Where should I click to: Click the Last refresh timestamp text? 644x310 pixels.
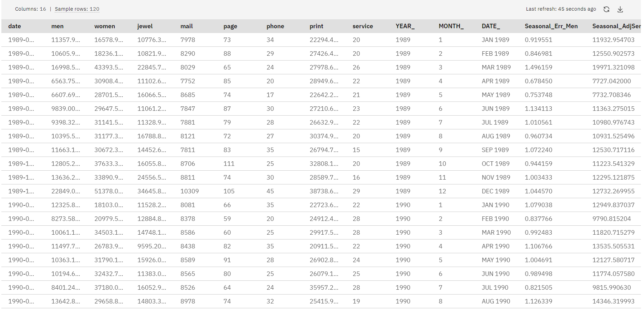pos(561,9)
